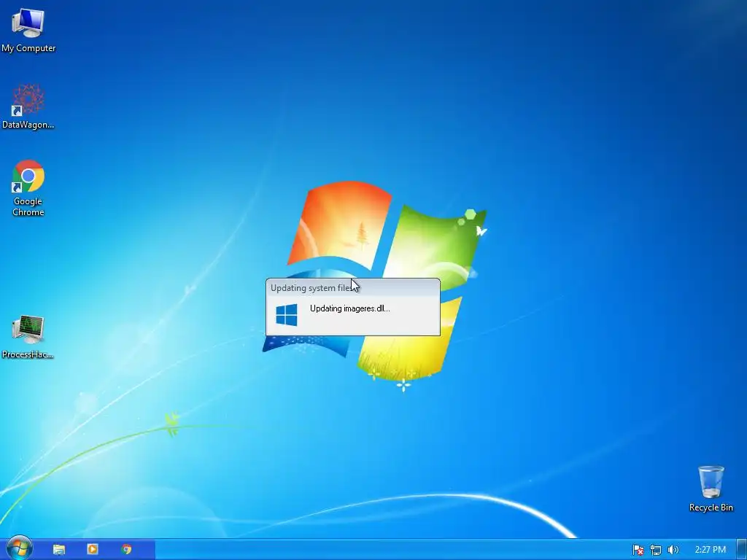Open the Action Center flag tray icon
Viewport: 747px width, 560px height.
tap(638, 550)
